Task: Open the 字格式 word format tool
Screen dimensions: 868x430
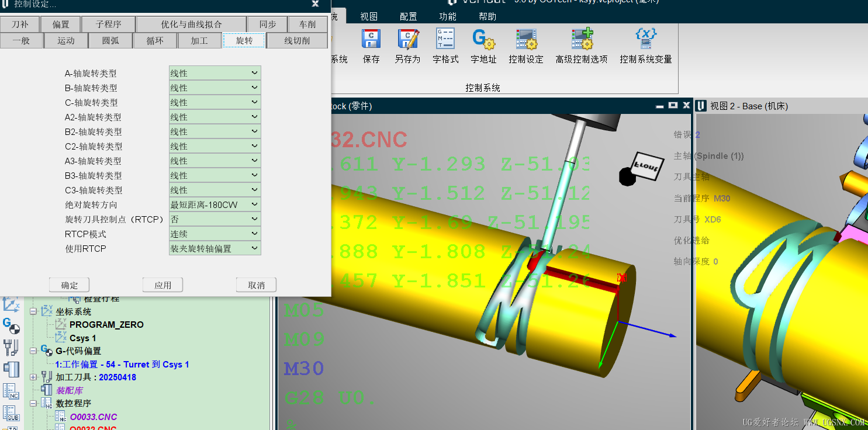Action: pos(445,39)
